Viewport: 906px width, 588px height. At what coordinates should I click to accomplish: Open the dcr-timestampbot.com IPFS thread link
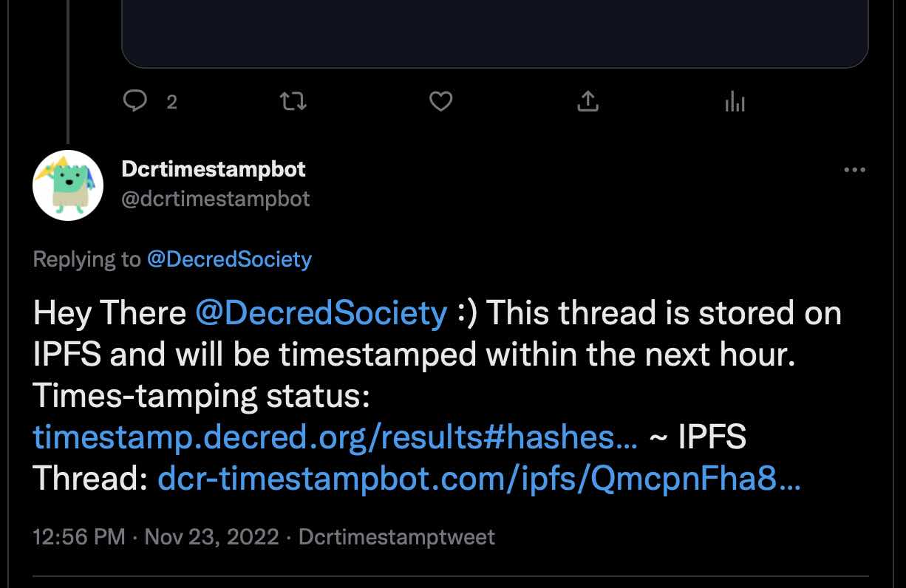[x=479, y=480]
